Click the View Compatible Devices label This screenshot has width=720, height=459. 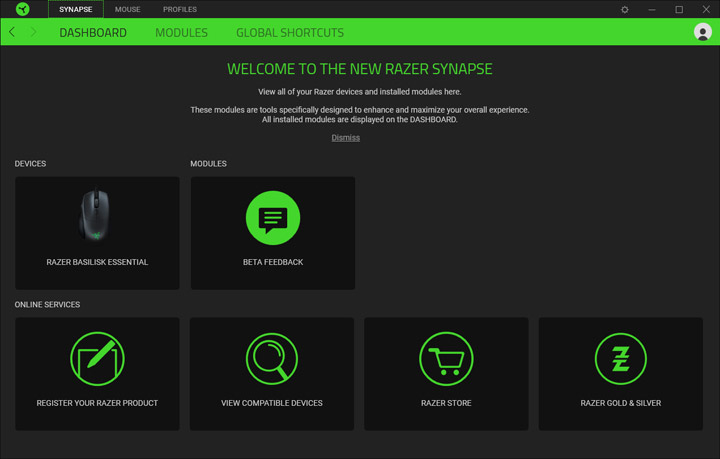coord(272,403)
